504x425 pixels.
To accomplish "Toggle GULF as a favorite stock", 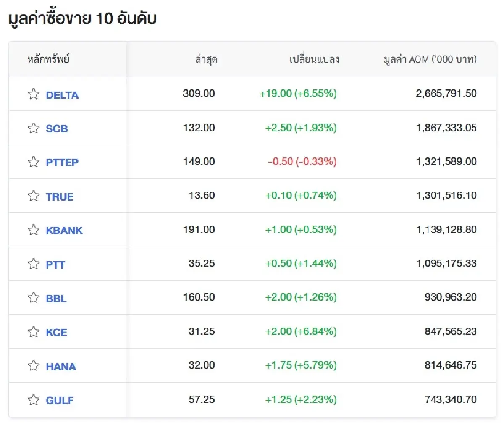I will coord(33,400).
